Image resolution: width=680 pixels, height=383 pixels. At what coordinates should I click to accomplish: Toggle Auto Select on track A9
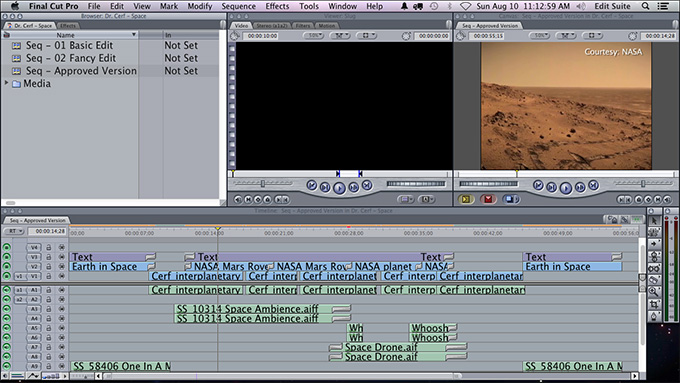(x=62, y=366)
